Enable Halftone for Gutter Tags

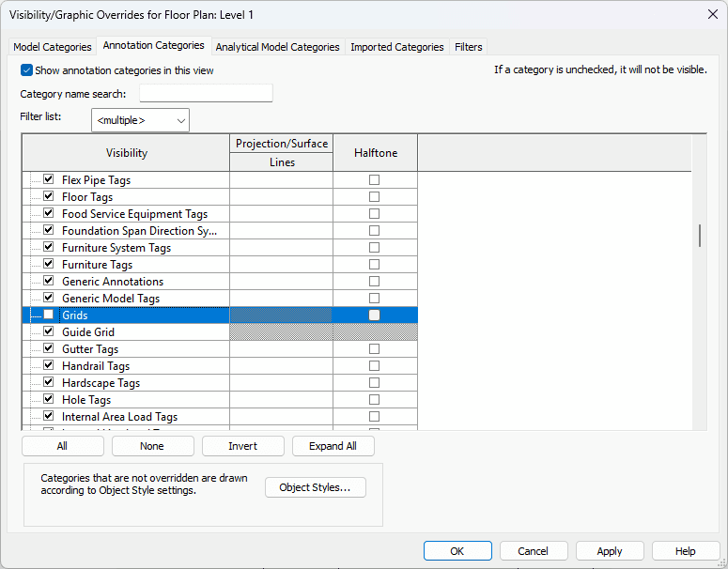[374, 348]
